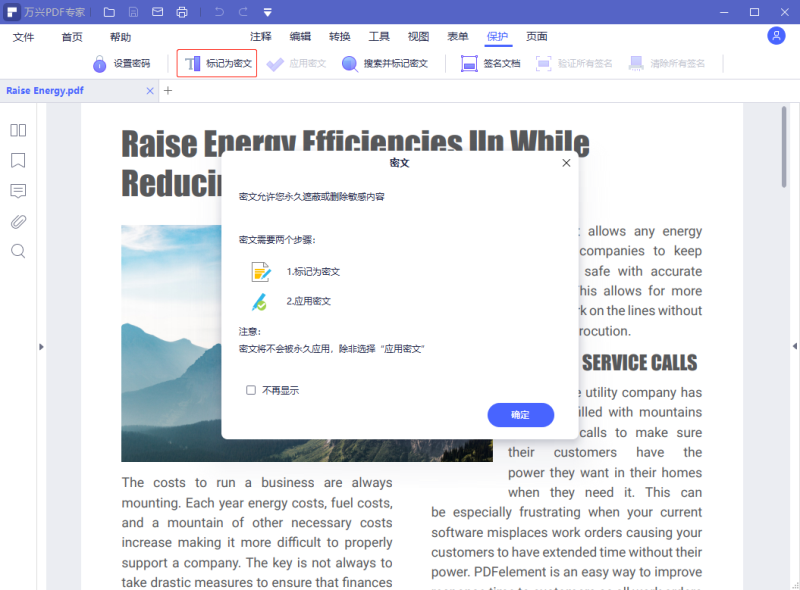This screenshot has height=590, width=800.
Task: Open the bookmarks panel icon
Action: (x=18, y=160)
